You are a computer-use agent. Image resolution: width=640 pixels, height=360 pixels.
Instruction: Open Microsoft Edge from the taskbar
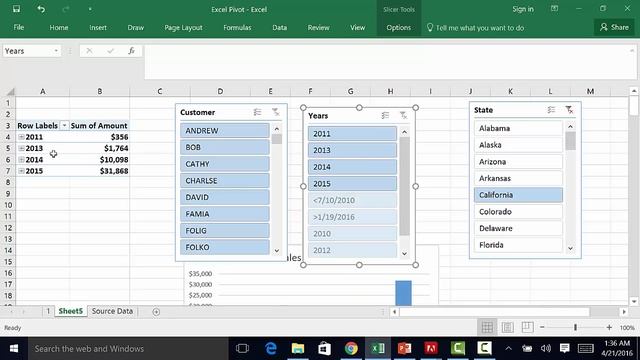(271, 349)
